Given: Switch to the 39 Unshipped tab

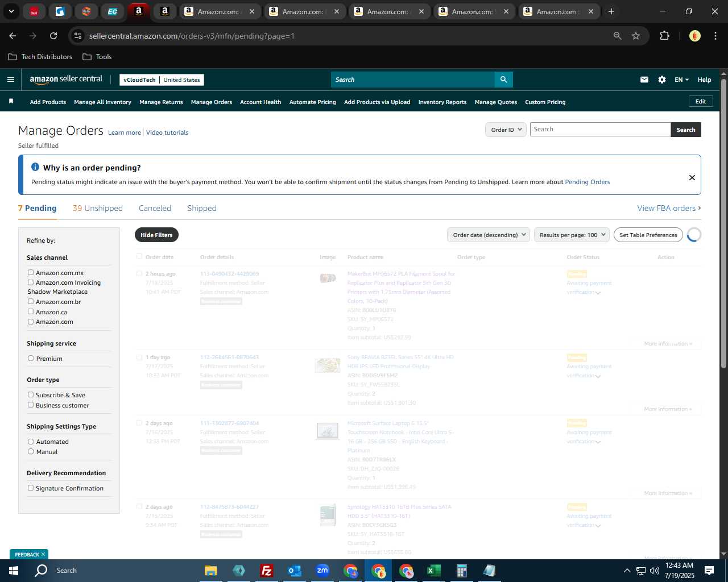Looking at the screenshot, I should (x=98, y=208).
